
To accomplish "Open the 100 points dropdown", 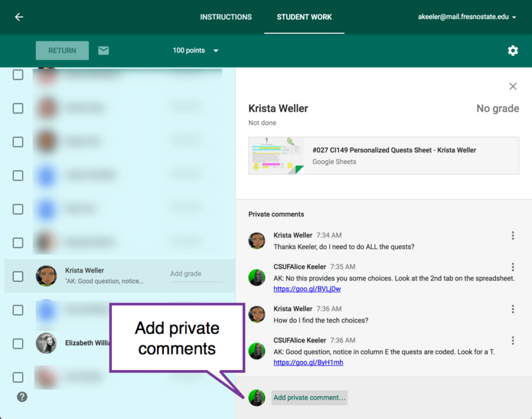I will [195, 51].
